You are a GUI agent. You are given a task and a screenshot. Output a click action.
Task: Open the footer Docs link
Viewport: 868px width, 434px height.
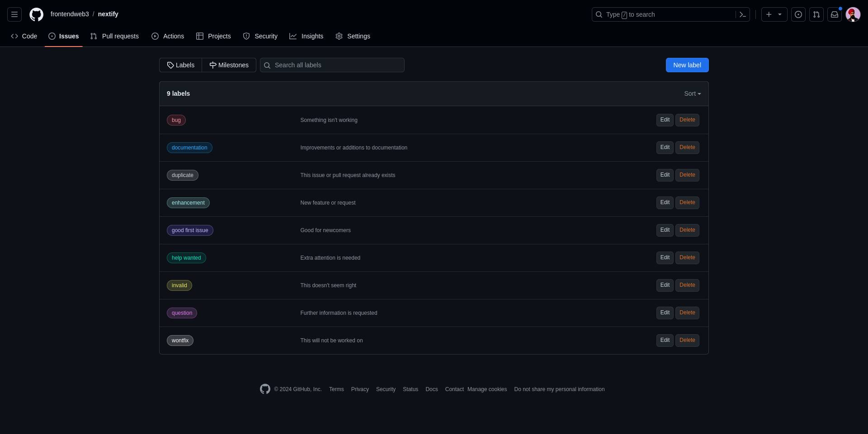(432, 389)
